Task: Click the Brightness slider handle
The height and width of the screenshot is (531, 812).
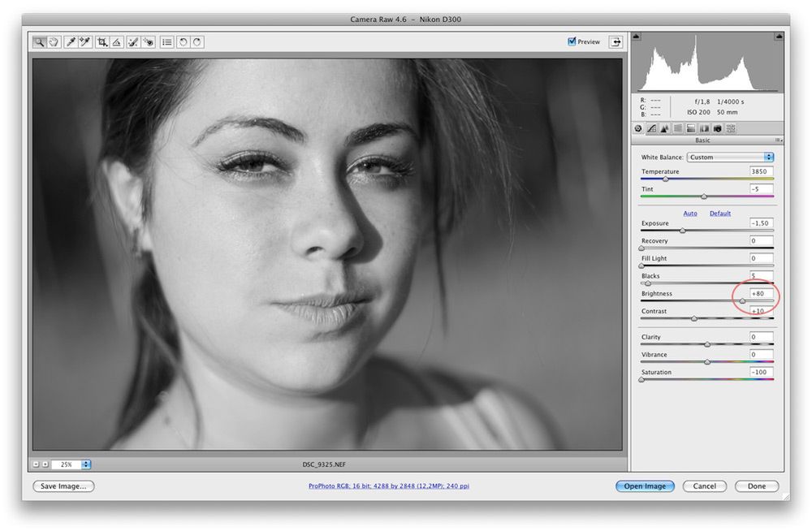Action: 742,301
